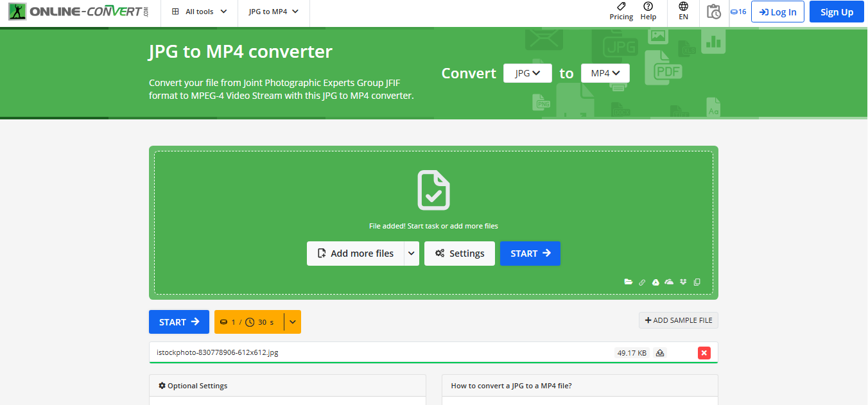The width and height of the screenshot is (868, 405).
Task: Expand the All tools dropdown
Action: click(x=198, y=11)
